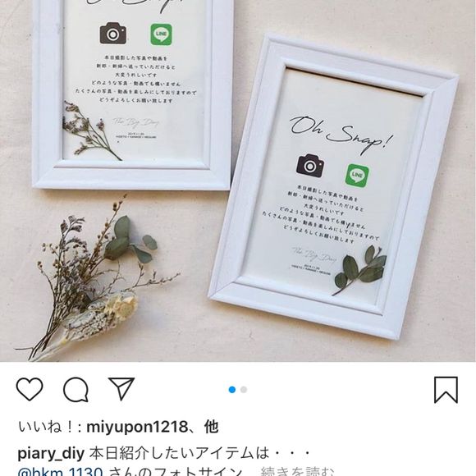Image resolution: width=476 pixels, height=476 pixels.
Task: Select the first blue carousel dot
Action: pyautogui.click(x=232, y=390)
